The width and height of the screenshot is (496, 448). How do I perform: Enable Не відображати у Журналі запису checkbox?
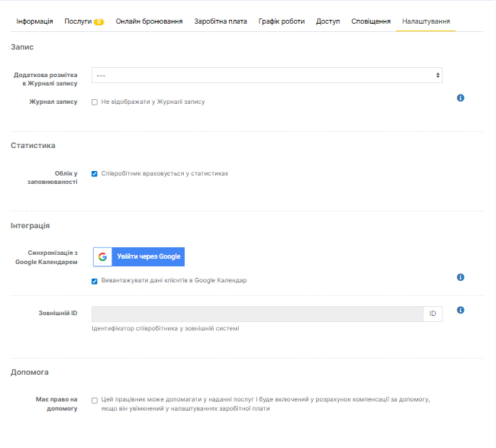coord(95,102)
